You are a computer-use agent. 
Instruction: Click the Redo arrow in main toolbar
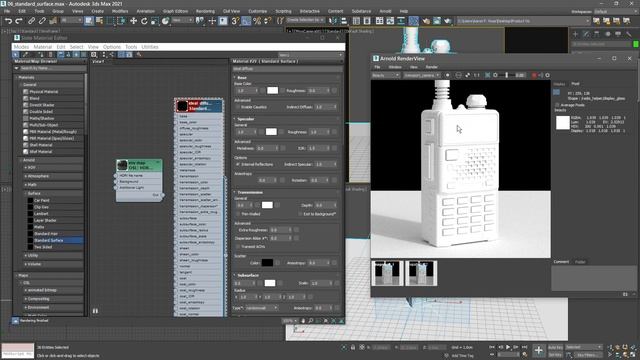coord(18,21)
